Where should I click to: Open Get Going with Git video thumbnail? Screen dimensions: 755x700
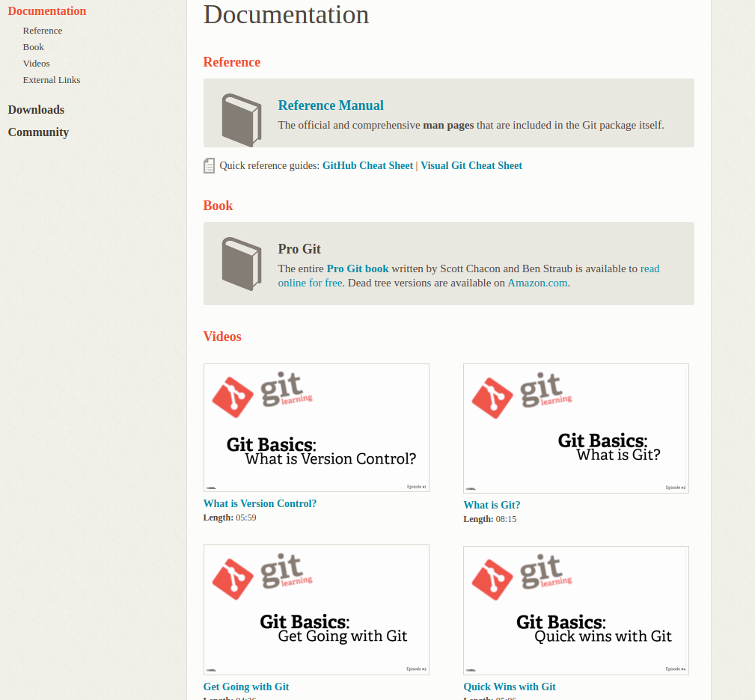pyautogui.click(x=317, y=610)
